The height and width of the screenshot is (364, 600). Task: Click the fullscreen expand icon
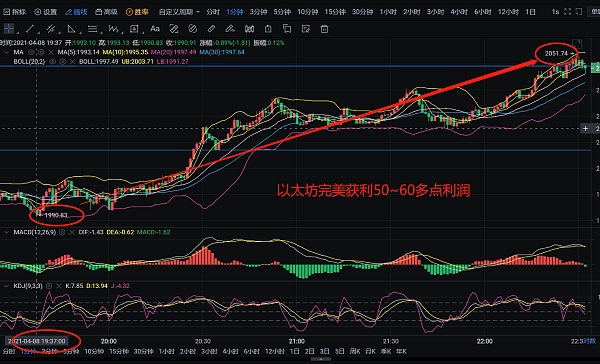(x=567, y=12)
